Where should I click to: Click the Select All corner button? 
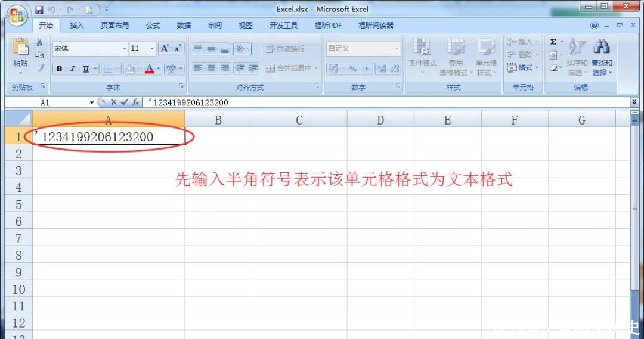click(x=19, y=119)
